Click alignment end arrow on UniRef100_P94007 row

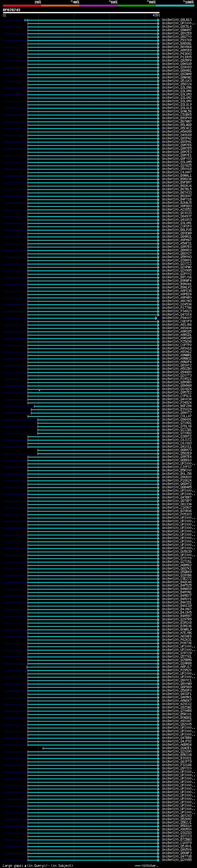click(156, 318)
